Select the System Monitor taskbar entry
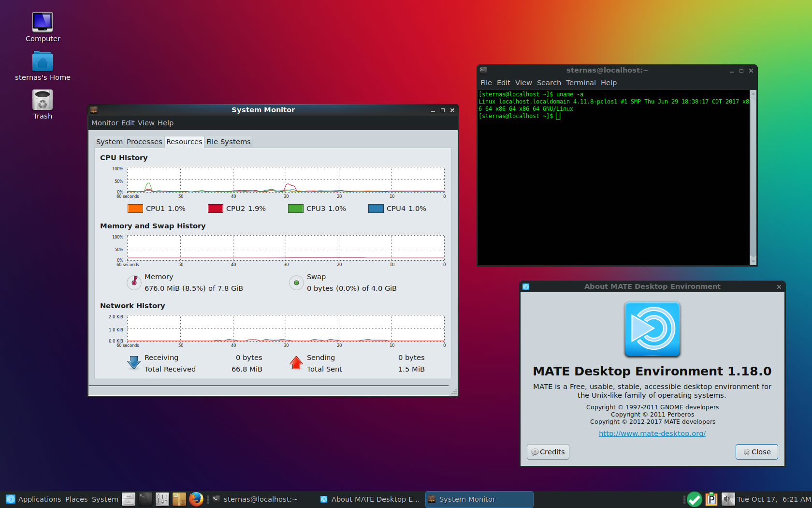The height and width of the screenshot is (508, 812). coord(479,499)
